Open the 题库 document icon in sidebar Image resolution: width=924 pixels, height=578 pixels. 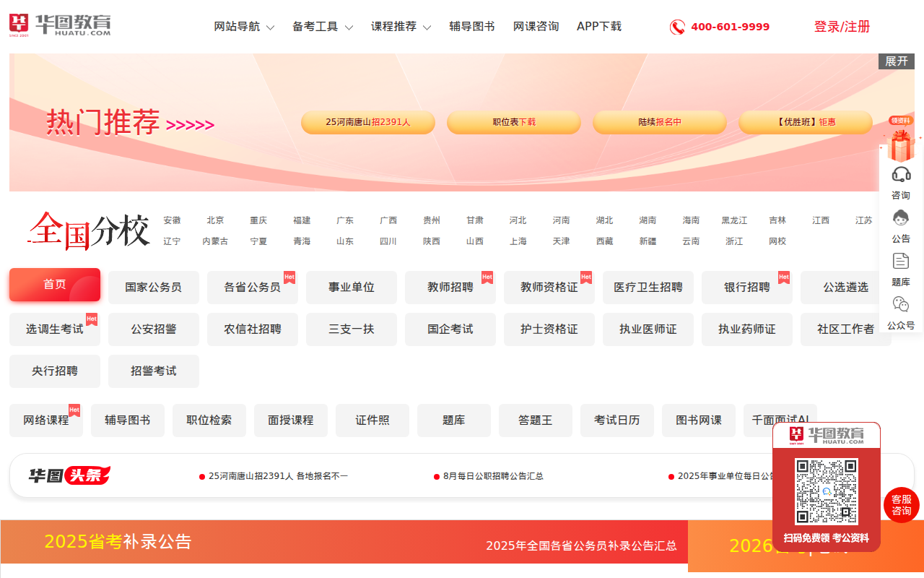[901, 261]
